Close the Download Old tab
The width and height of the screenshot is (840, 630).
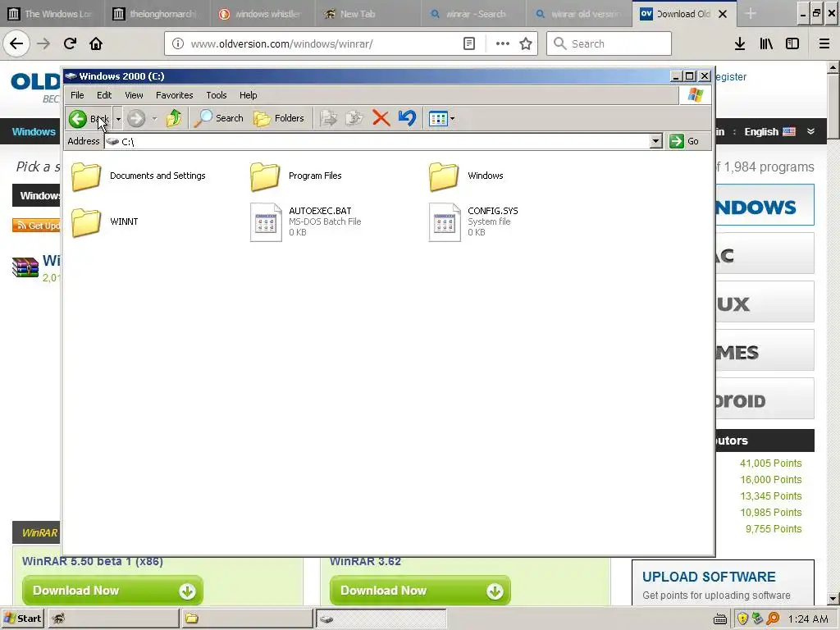coord(723,14)
